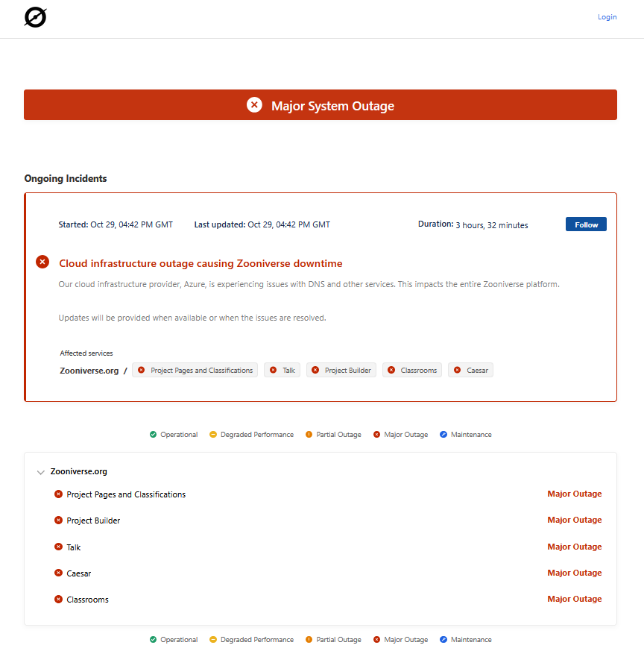
Task: Select the Talk affected service tag
Action: tap(282, 370)
